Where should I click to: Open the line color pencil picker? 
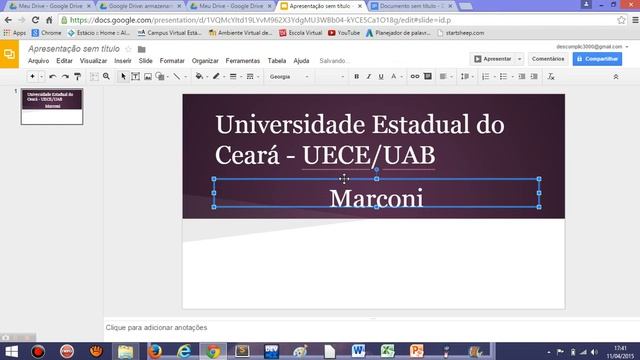click(x=216, y=76)
